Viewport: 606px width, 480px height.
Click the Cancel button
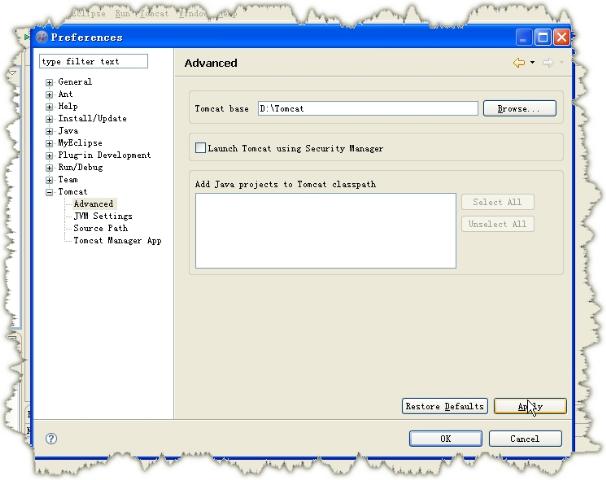525,439
